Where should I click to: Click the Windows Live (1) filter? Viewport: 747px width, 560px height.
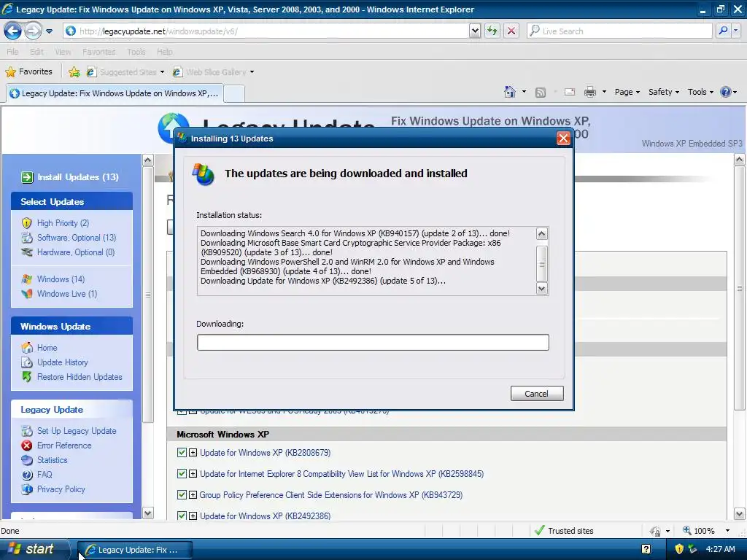point(66,294)
